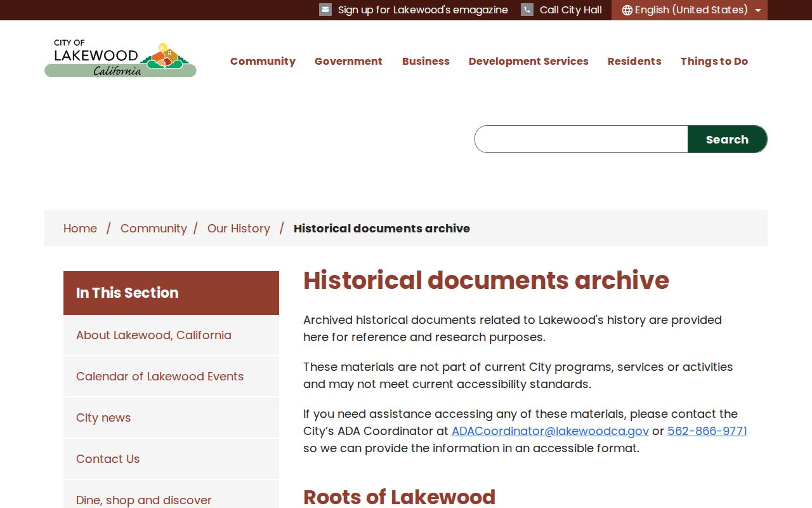This screenshot has width=812, height=508.
Task: Open the Residents menu
Action: 634,61
